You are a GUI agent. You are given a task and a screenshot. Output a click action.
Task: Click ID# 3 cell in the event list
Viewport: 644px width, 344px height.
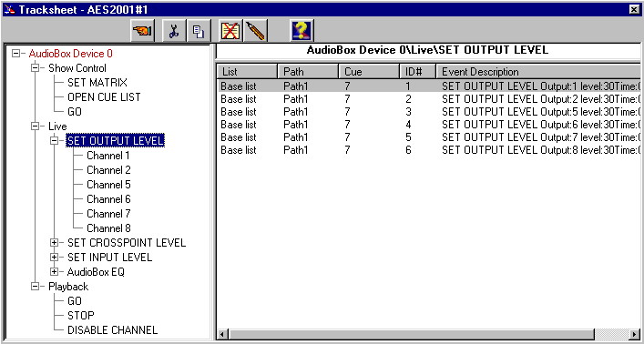tap(408, 112)
